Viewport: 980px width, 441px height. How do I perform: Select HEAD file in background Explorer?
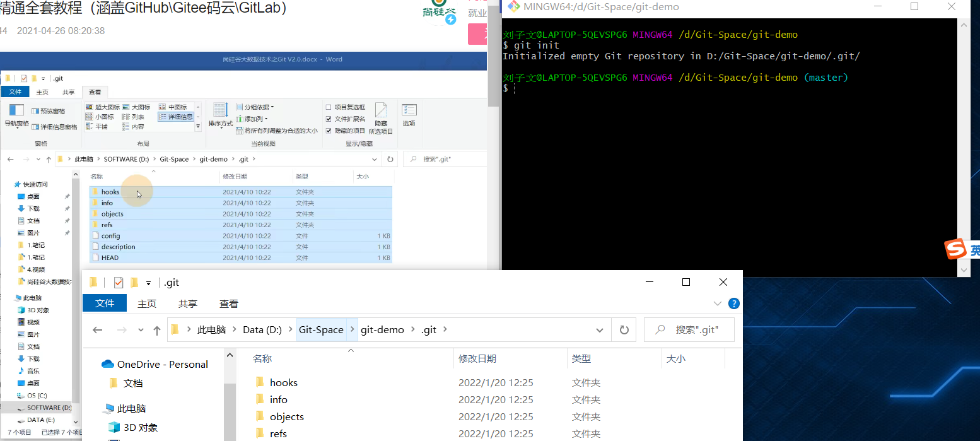tap(240, 257)
